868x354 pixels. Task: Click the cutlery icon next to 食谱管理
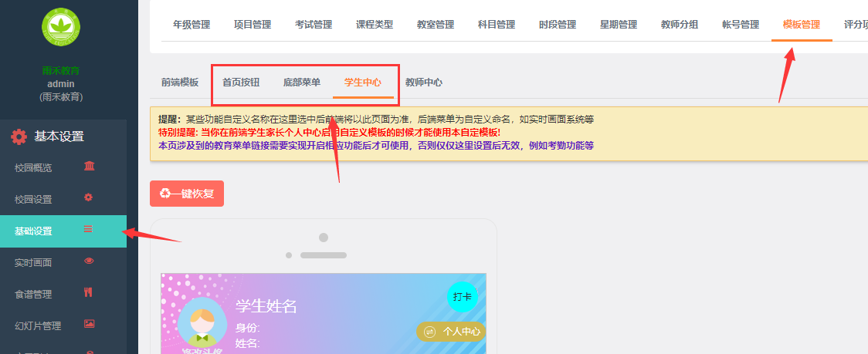pos(88,292)
